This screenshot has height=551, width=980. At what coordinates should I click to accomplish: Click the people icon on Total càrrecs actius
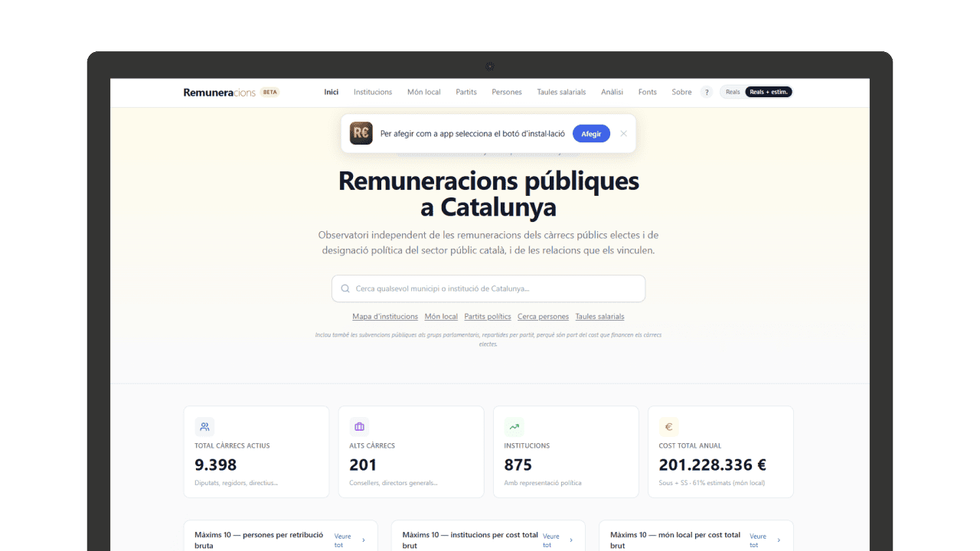coord(204,427)
